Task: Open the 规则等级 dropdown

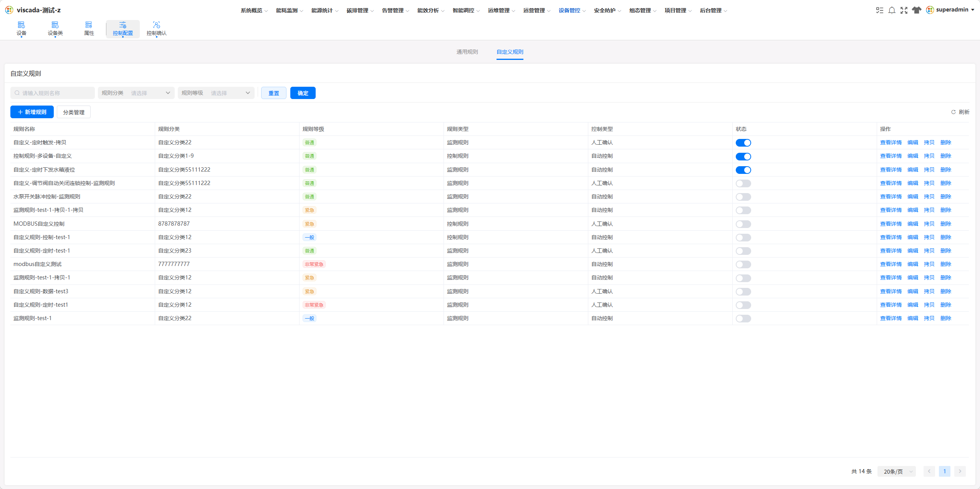Action: tap(216, 93)
